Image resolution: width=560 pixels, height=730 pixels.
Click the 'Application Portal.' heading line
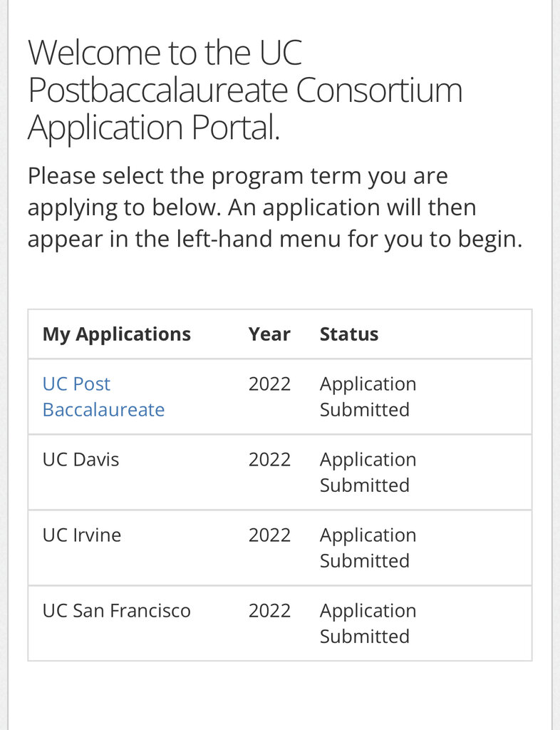(154, 128)
